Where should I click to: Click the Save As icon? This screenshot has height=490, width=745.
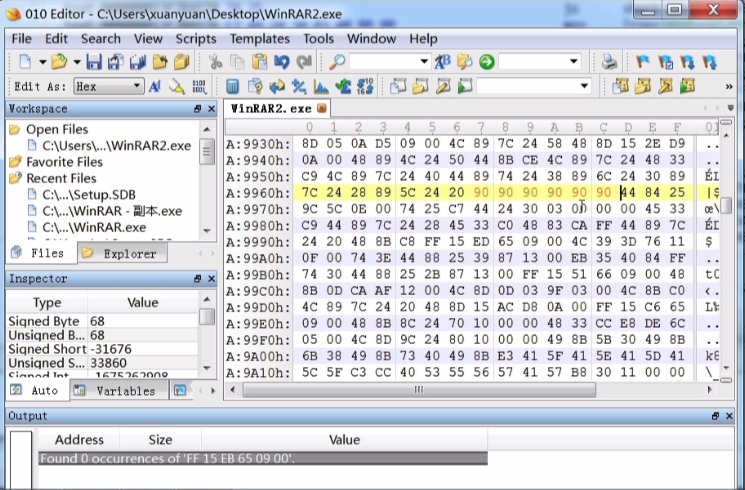(x=115, y=62)
